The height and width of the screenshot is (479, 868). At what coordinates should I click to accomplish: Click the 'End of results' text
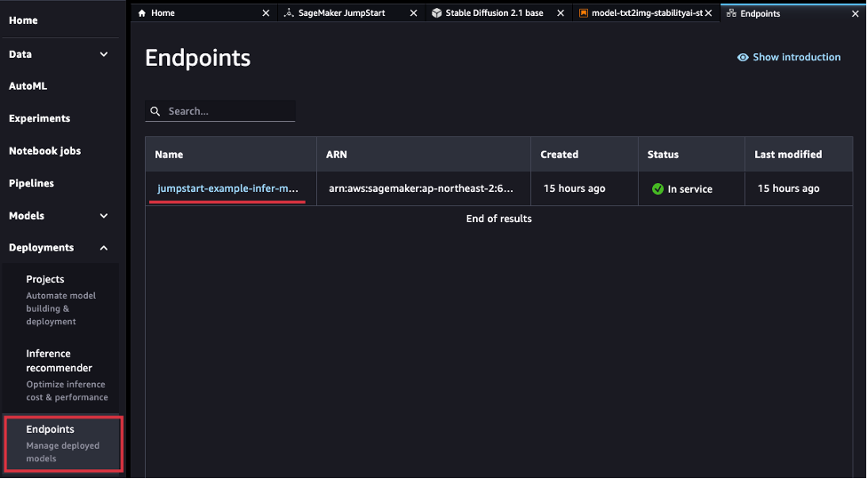pos(498,219)
